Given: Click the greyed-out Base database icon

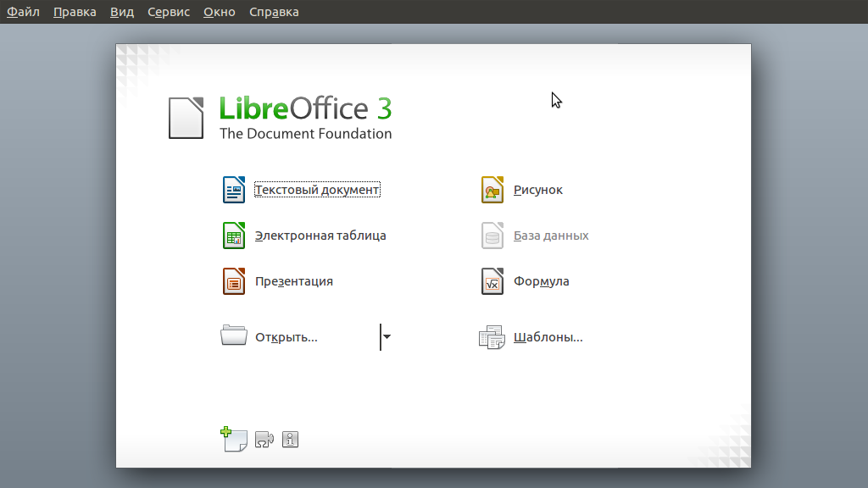Looking at the screenshot, I should 492,236.
